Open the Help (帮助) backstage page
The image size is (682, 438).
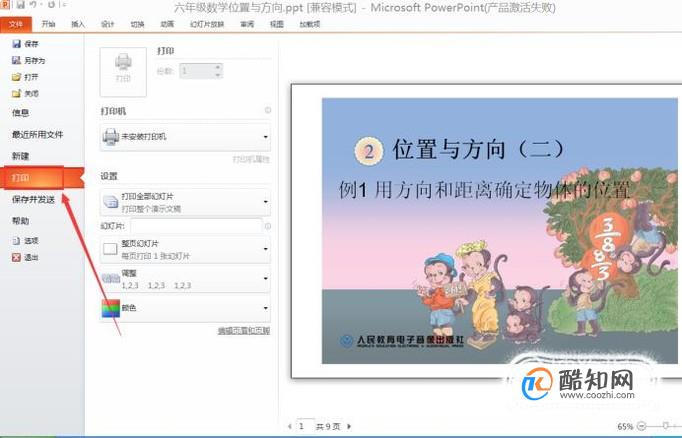pos(20,221)
